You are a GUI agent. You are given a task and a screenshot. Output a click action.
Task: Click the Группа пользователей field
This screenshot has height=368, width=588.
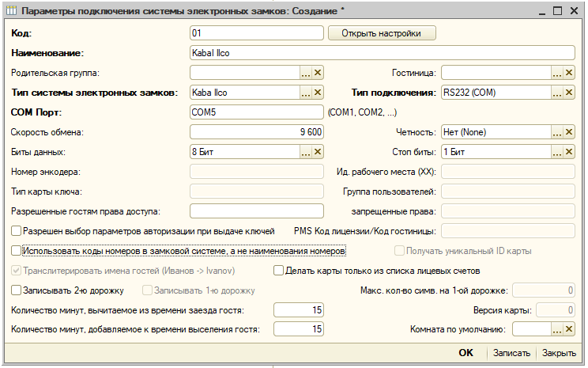[x=507, y=192]
